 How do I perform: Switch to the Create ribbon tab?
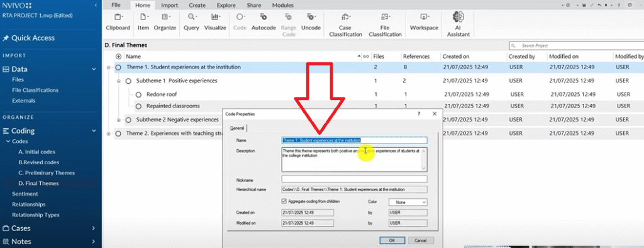click(x=197, y=5)
